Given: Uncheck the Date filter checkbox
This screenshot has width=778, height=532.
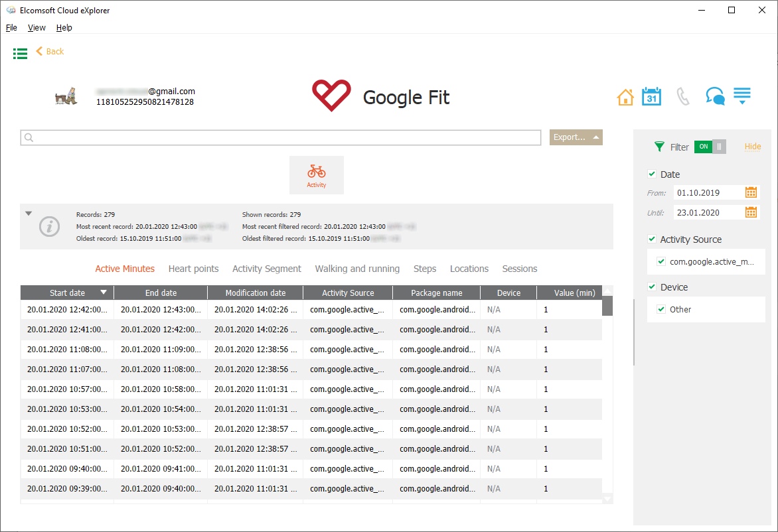Looking at the screenshot, I should click(x=651, y=174).
